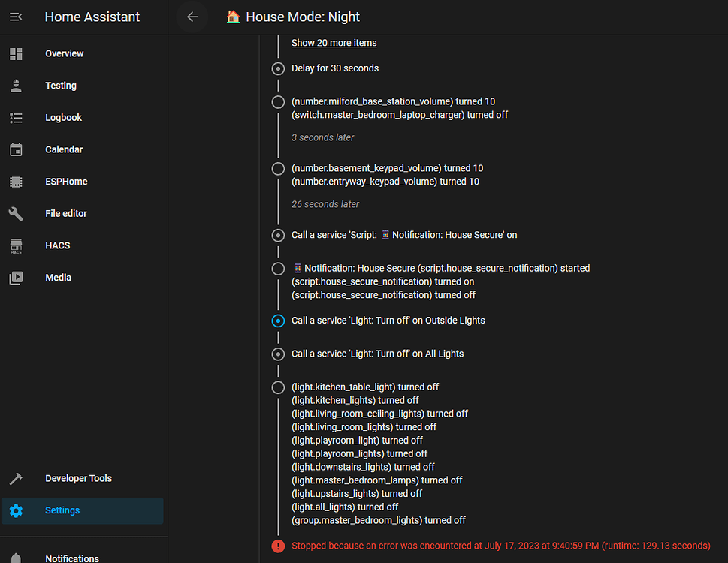The image size is (728, 563).
Task: Click '(light.downstairs_lights) turned off' entry
Action: click(x=363, y=467)
